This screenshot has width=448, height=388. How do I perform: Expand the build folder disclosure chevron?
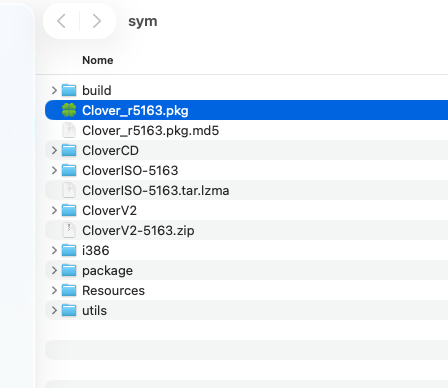[x=54, y=90]
